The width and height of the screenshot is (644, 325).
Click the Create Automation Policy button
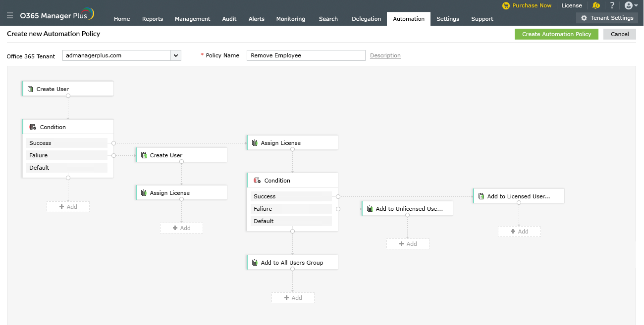[x=556, y=34]
